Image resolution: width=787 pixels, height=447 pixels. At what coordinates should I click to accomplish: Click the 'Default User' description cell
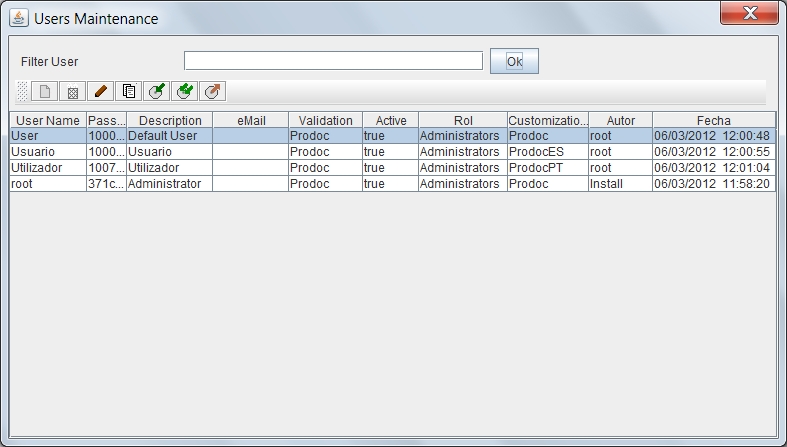tap(170, 136)
